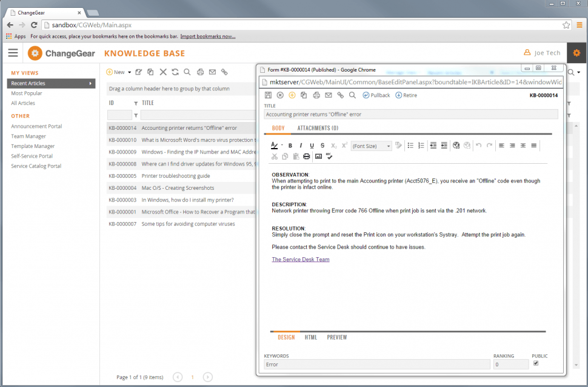
Task: Apply strikethrough formatting in the body editor
Action: coord(322,146)
